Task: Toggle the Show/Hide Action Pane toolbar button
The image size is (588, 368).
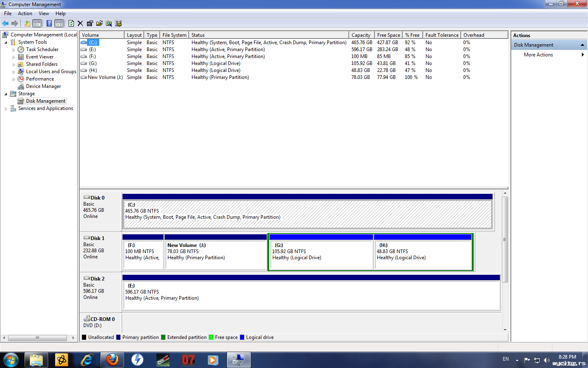Action: pyautogui.click(x=59, y=23)
